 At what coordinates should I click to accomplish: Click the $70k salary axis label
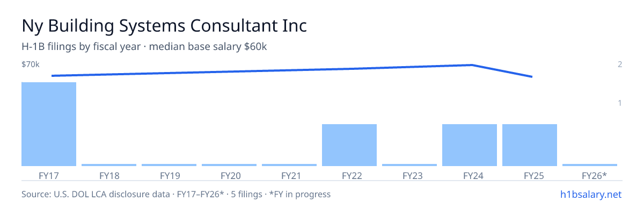tap(31, 64)
